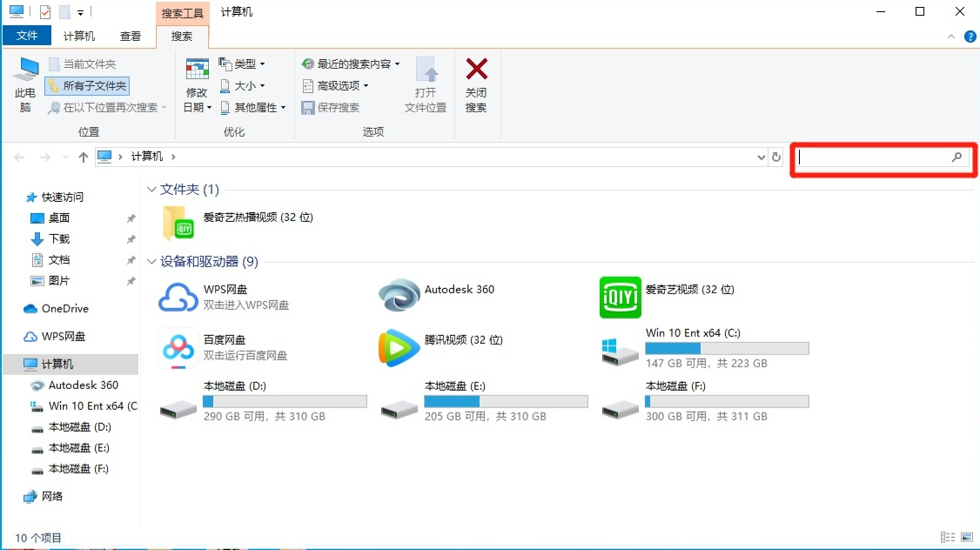The height and width of the screenshot is (550, 980).
Task: Collapse the 设备和驱动器 (9) group
Action: 152,262
